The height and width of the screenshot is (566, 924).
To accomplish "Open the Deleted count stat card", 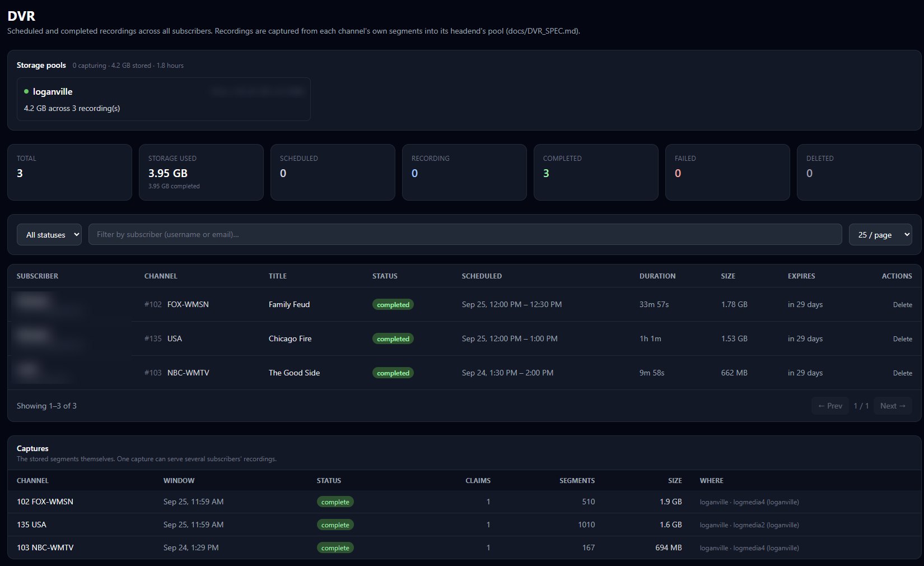I will coord(859,172).
